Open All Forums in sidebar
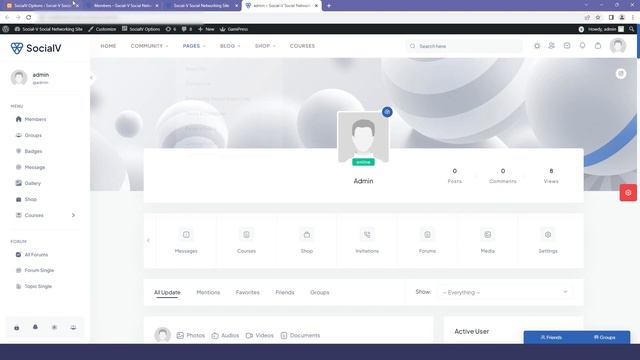 click(x=32, y=254)
